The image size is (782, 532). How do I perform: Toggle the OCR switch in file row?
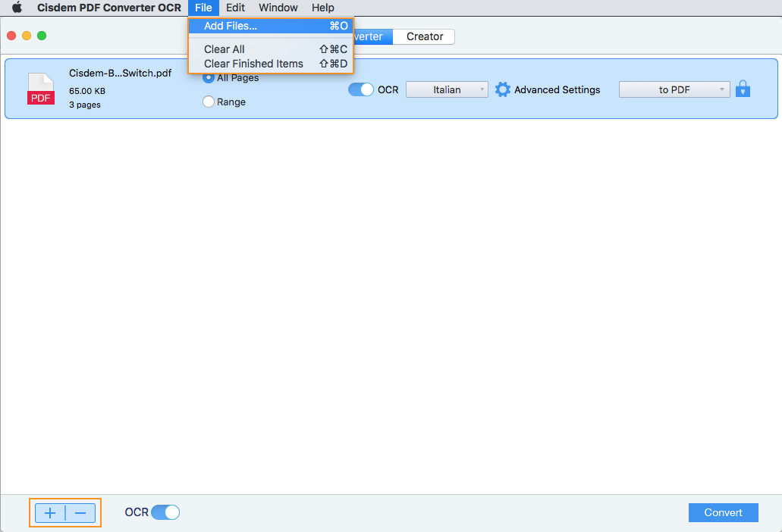point(360,89)
